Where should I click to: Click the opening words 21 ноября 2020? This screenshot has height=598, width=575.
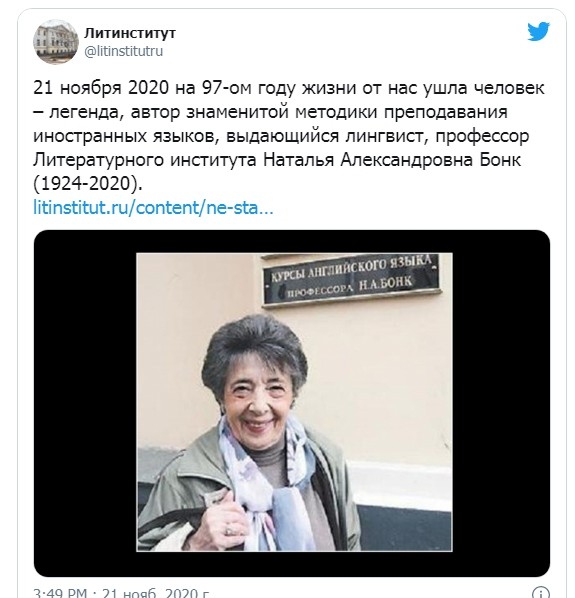(101, 88)
